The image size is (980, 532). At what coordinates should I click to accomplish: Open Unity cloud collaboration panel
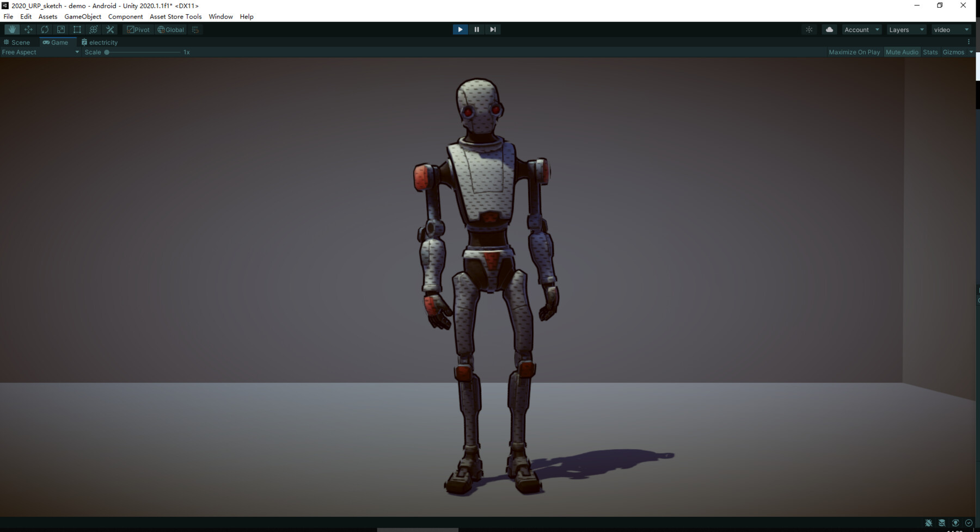[x=829, y=29]
